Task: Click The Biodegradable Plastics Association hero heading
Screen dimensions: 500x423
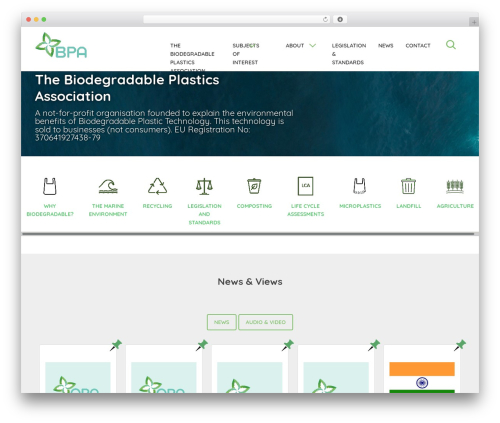Action: [x=127, y=88]
